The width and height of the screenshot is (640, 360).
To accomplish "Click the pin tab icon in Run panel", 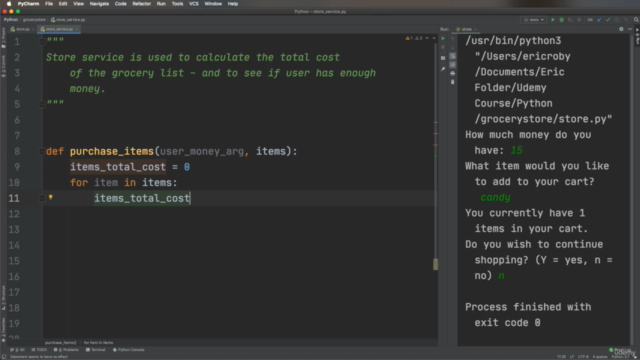I will tap(443, 69).
